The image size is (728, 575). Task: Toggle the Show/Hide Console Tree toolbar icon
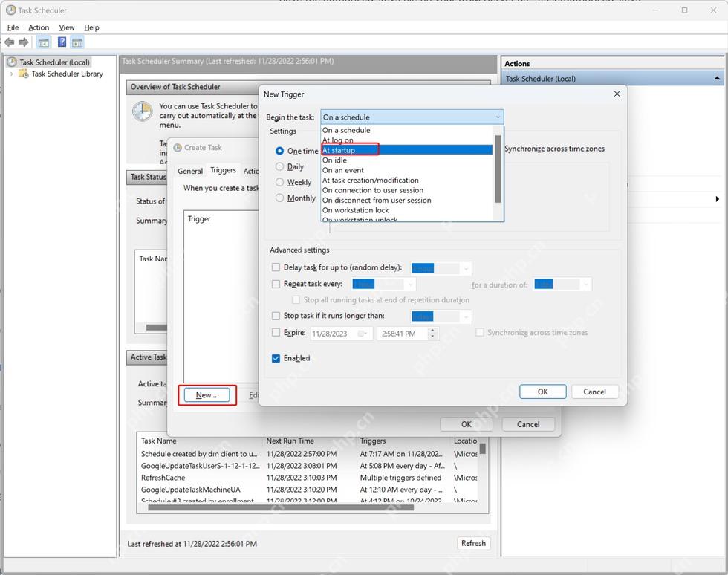(x=44, y=43)
